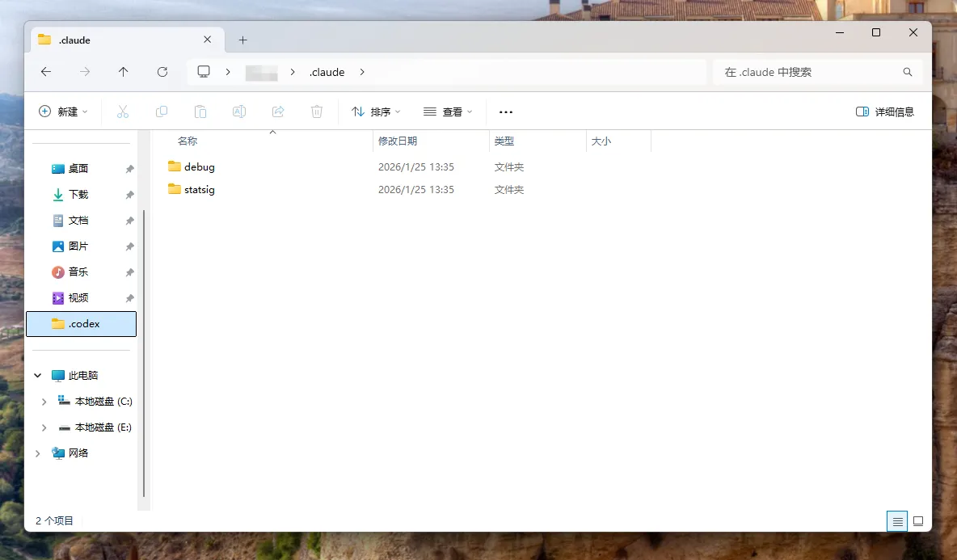Image resolution: width=957 pixels, height=560 pixels.
Task: Click the Delete trash icon
Action: [x=317, y=112]
